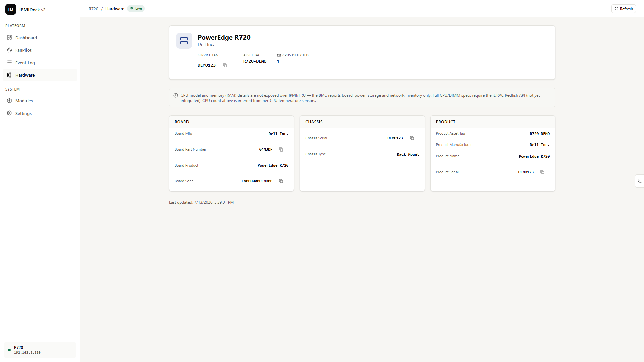Click the Product Name PowerEdge R720 value

click(534, 156)
